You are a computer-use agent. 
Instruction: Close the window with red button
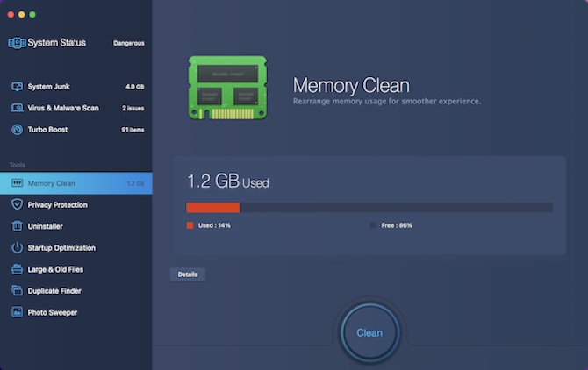click(11, 15)
